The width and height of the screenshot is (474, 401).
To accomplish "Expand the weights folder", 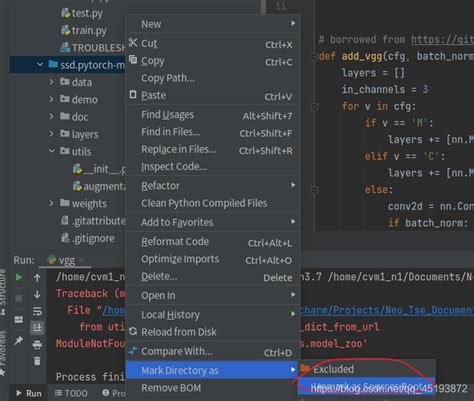I will [x=51, y=203].
